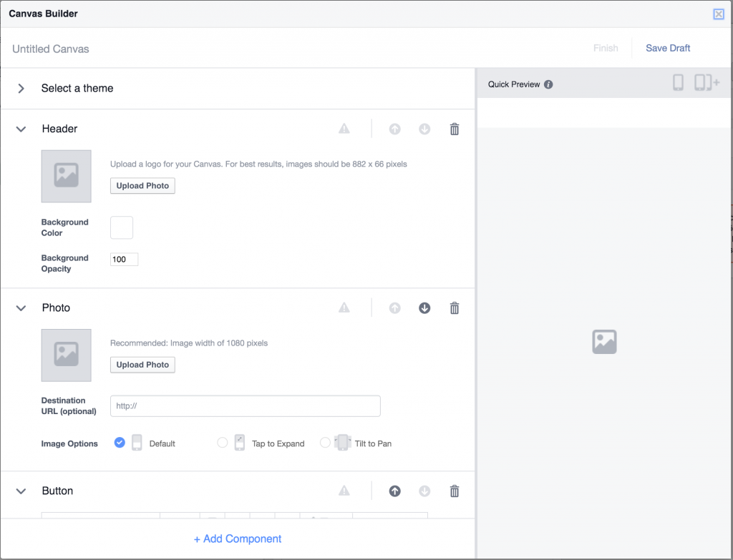
Task: Click Save Draft
Action: [667, 48]
